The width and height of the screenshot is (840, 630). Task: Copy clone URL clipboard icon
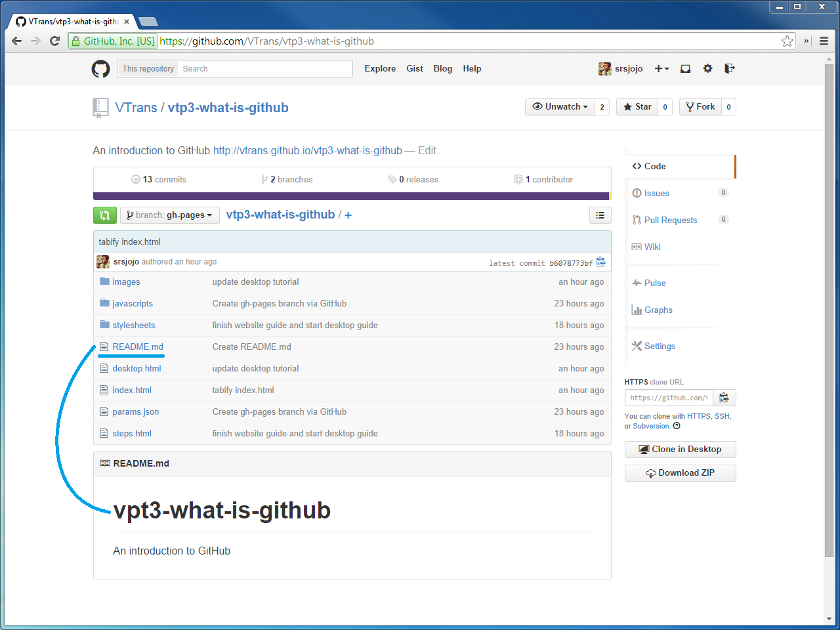[x=724, y=398]
